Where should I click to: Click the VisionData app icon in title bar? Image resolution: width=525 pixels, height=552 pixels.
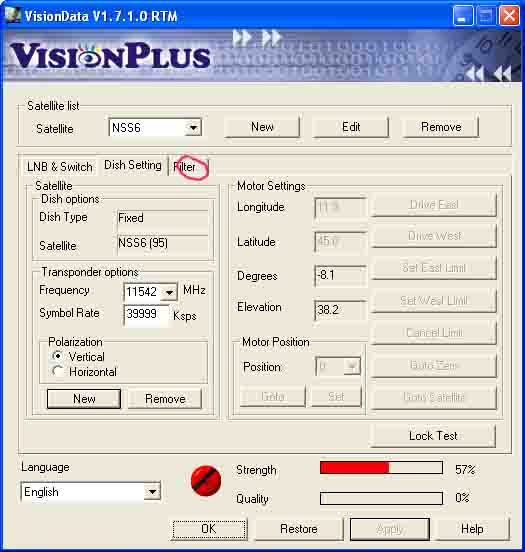[13, 15]
